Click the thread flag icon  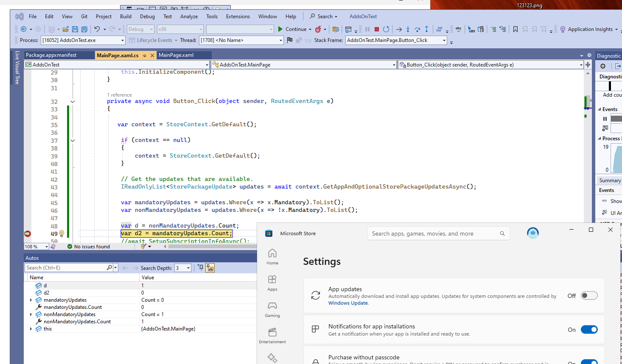pos(290,40)
